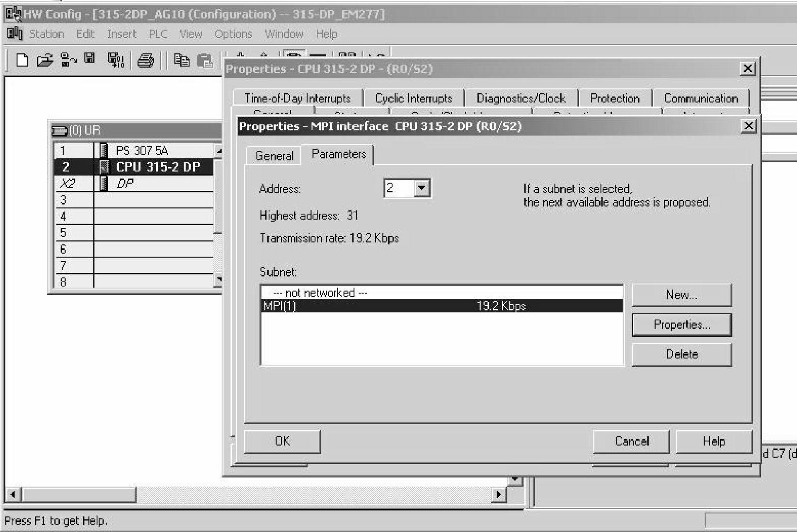
Task: Click the rack list scroll-up arrow
Action: tap(218, 151)
